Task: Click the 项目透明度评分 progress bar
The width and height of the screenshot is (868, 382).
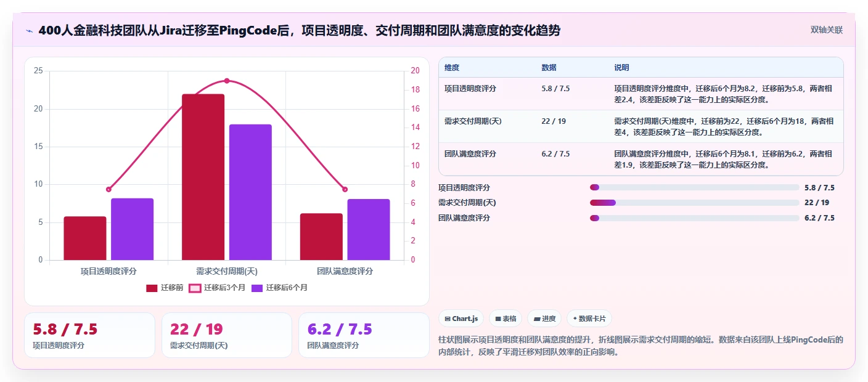Action: [x=694, y=187]
